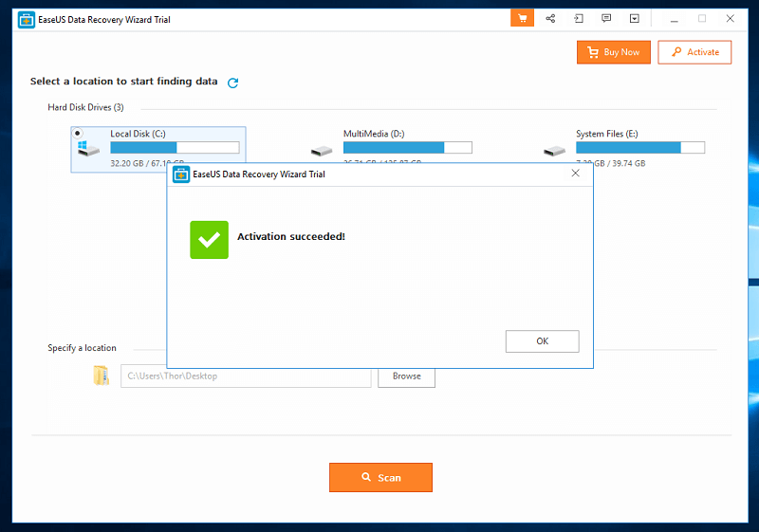Click the Activate button

coord(694,52)
